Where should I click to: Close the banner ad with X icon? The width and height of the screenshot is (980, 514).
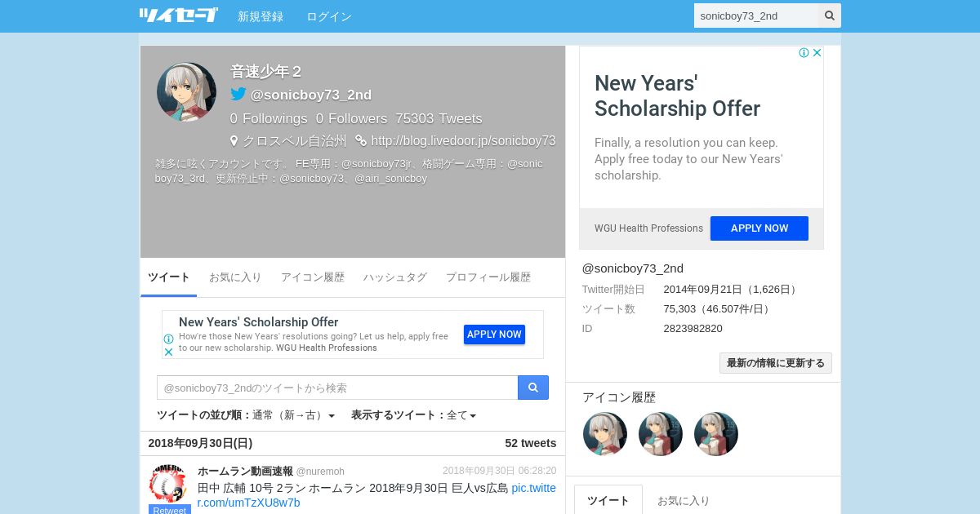click(x=168, y=352)
